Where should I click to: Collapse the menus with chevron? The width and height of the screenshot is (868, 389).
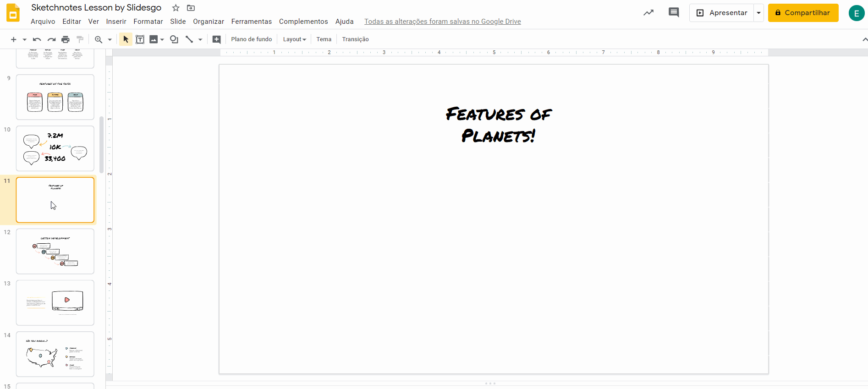coord(865,39)
